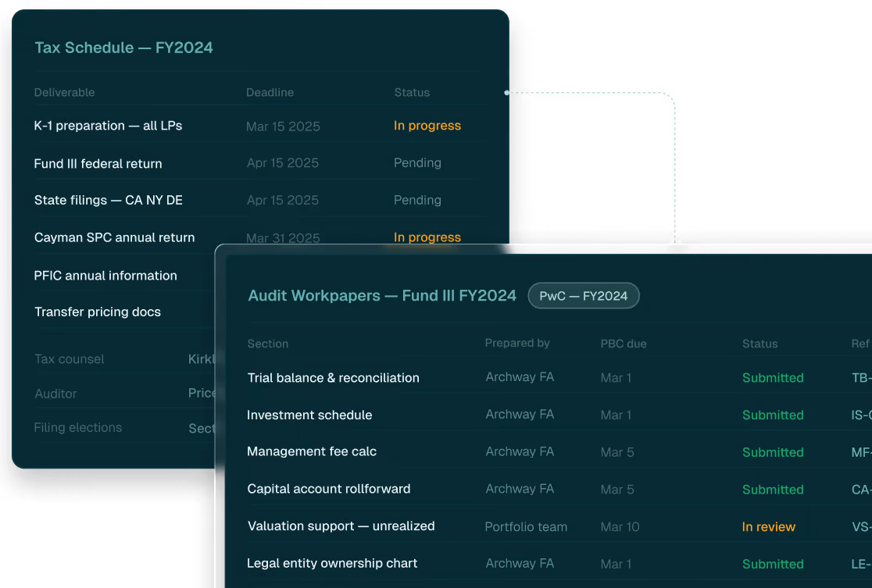872x588 pixels.
Task: Click 'Apr 15 2025' for Fund III federal return
Action: (283, 163)
